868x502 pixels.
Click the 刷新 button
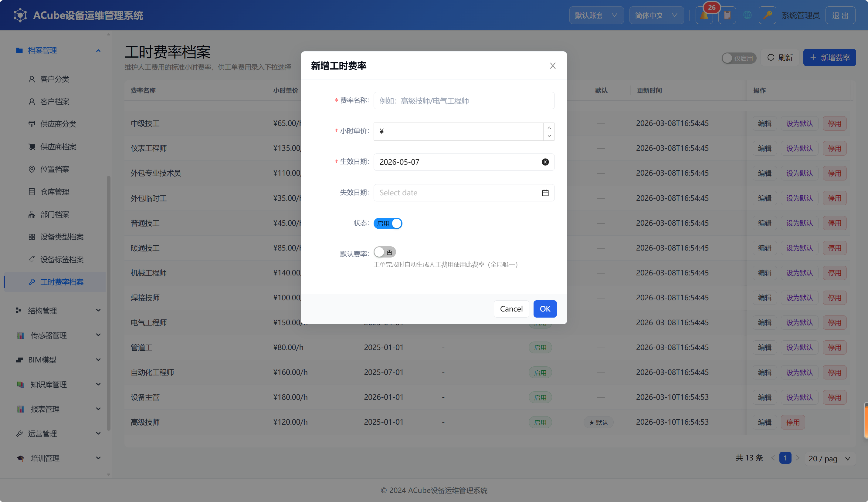tap(780, 58)
